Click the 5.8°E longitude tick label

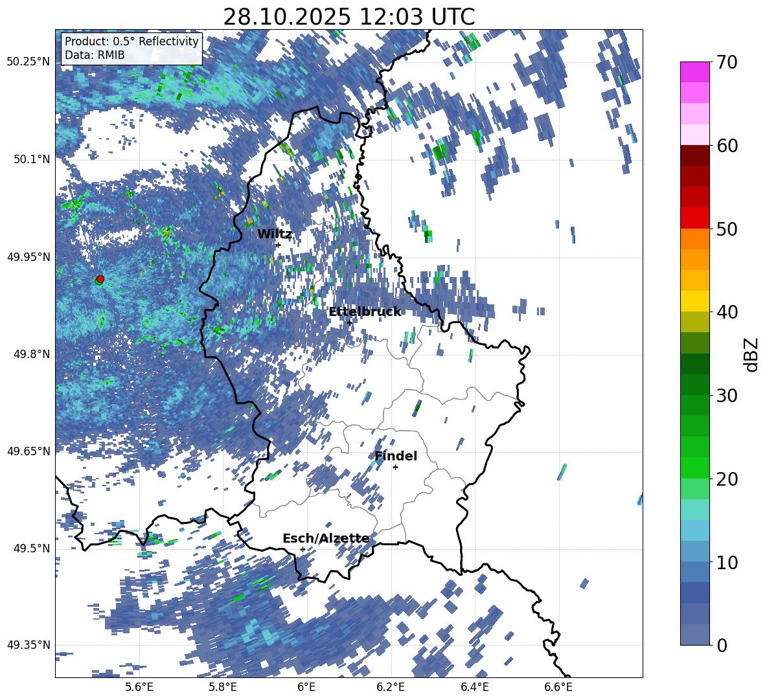coord(223,687)
